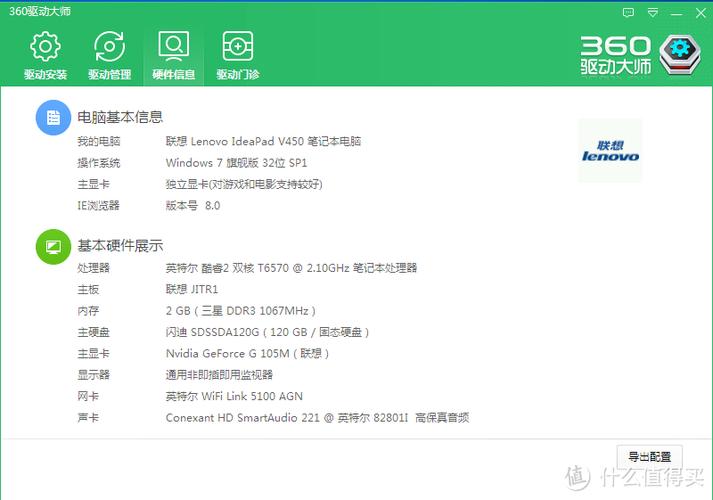Click the green 基本硬件展示 monitor icon
Image resolution: width=713 pixels, height=500 pixels.
53,246
